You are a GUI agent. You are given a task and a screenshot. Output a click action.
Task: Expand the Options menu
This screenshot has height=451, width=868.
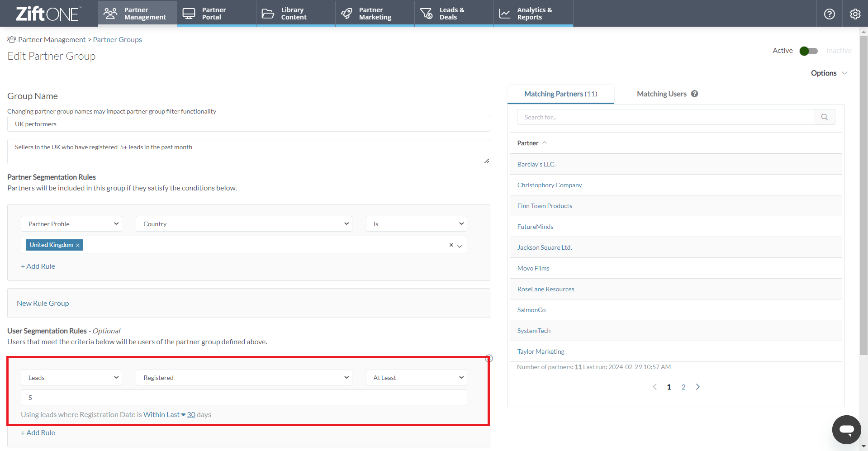tap(829, 73)
